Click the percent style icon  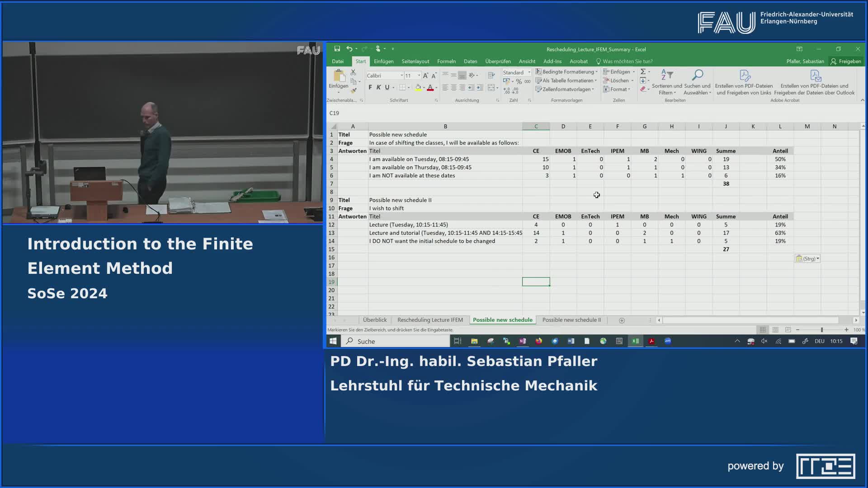(x=519, y=81)
